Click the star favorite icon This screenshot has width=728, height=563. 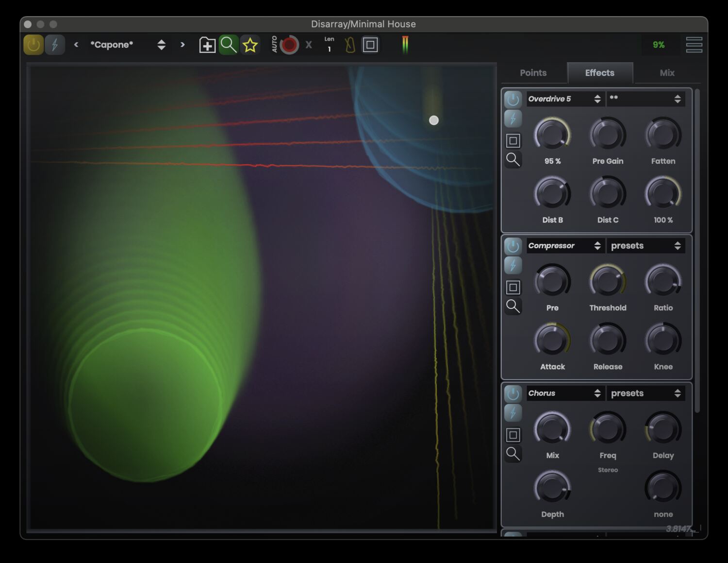click(x=250, y=45)
